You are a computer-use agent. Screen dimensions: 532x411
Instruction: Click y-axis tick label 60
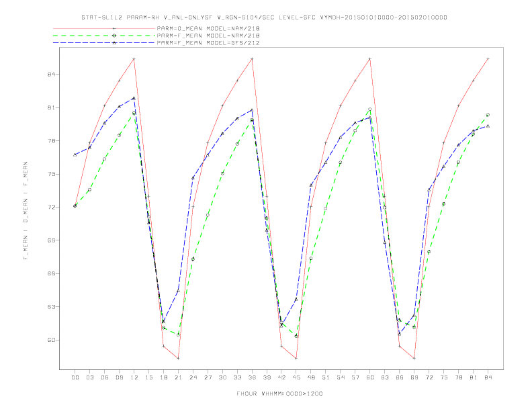pos(52,340)
